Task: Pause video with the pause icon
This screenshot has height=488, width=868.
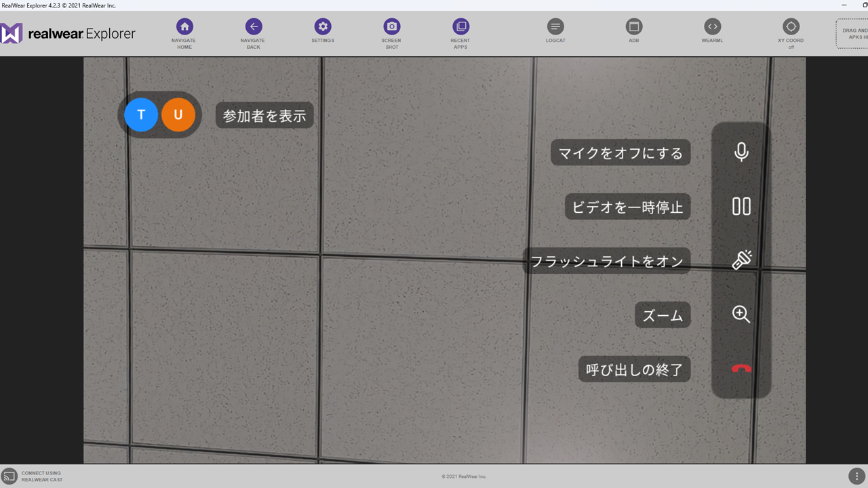Action: tap(741, 206)
